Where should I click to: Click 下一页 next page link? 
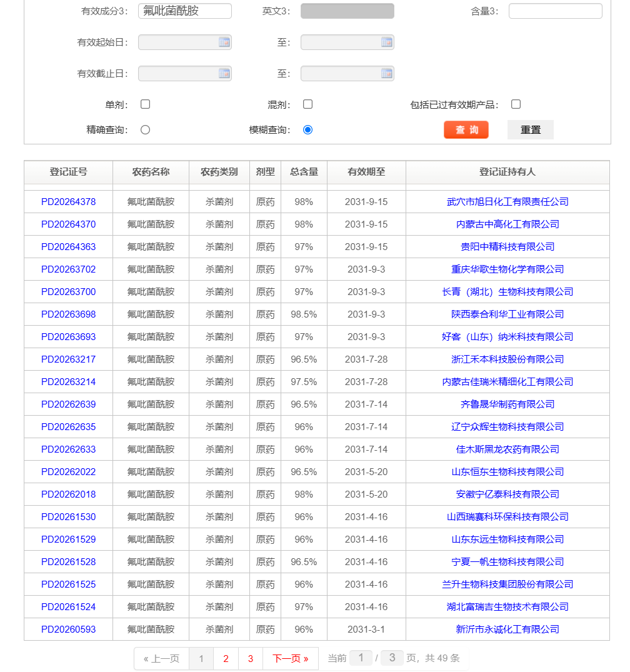(x=291, y=658)
